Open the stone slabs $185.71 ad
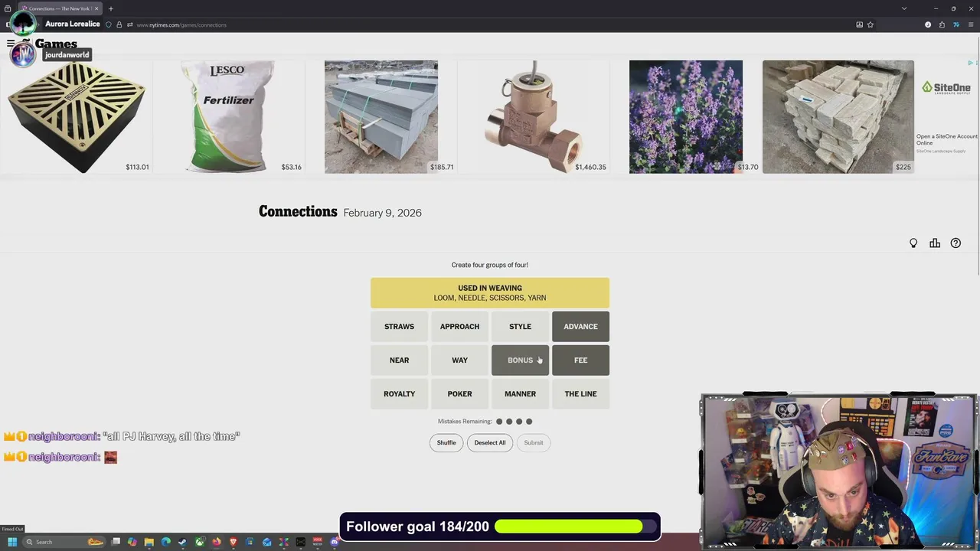This screenshot has width=980, height=551. point(381,117)
